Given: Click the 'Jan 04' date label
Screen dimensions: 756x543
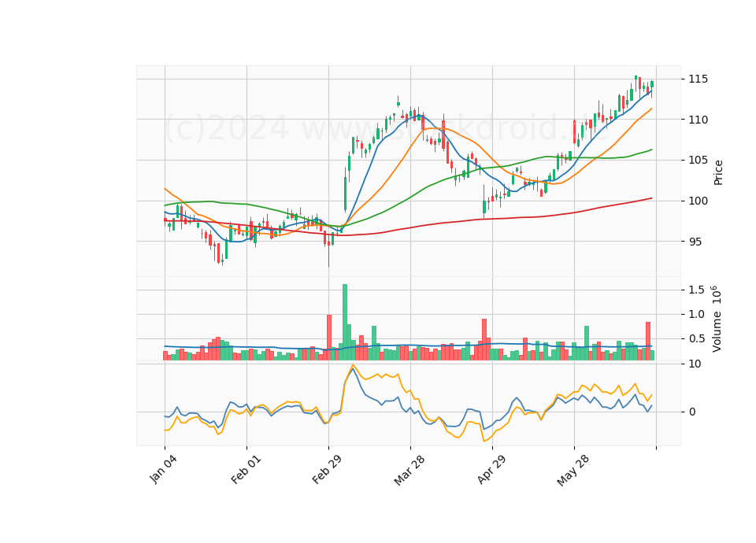Looking at the screenshot, I should click(x=164, y=469).
